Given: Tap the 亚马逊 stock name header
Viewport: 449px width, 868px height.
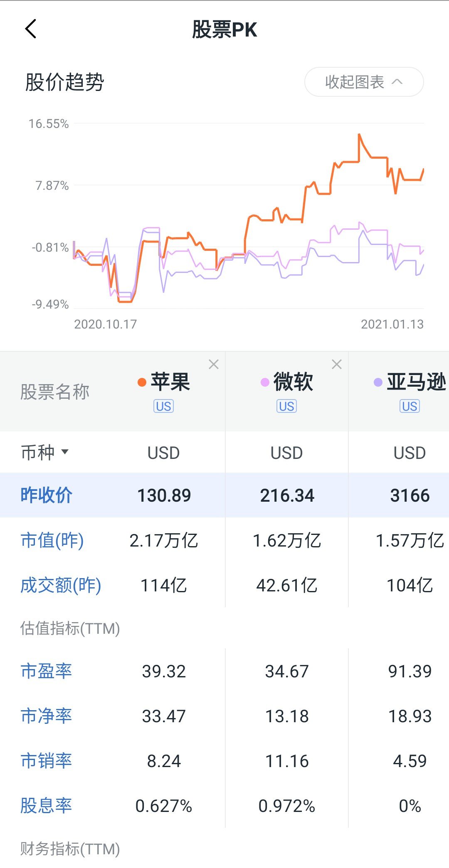Looking at the screenshot, I should click(x=416, y=381).
